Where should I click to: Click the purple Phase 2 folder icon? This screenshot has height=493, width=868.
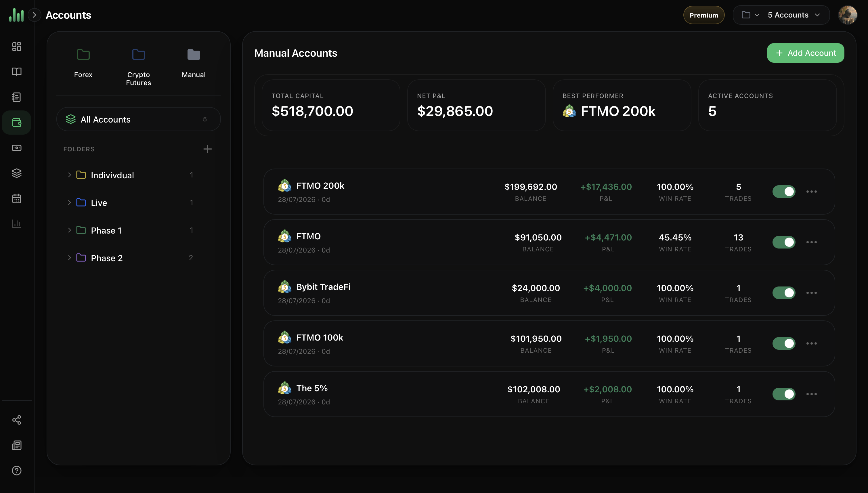pyautogui.click(x=81, y=258)
